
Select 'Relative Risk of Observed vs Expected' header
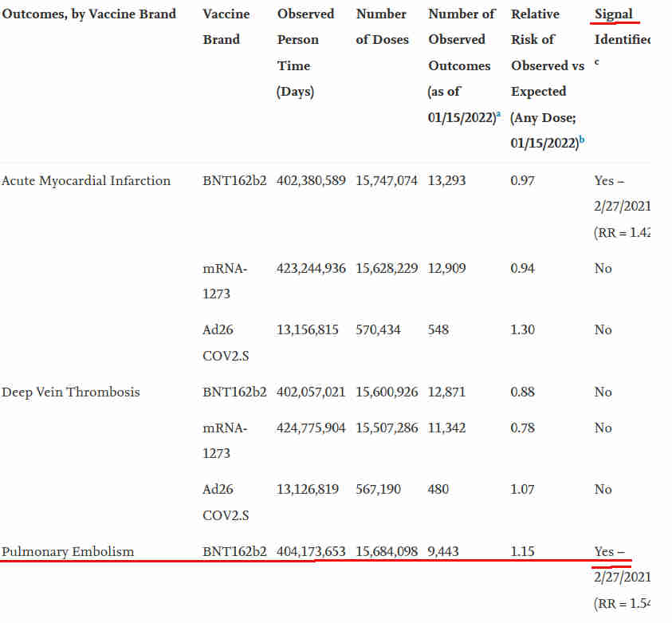(x=548, y=78)
